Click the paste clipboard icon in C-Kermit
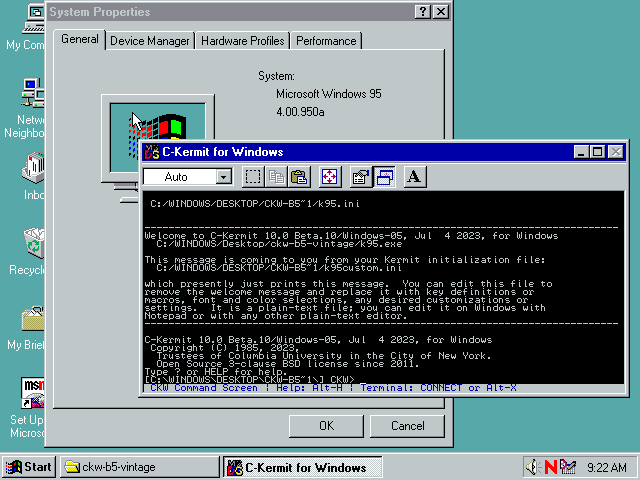Viewport: 640px width, 480px height. pyautogui.click(x=299, y=177)
